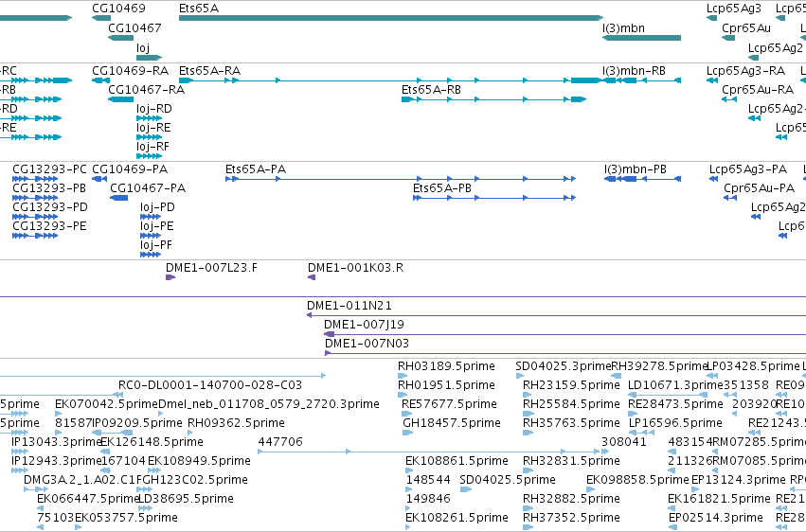Click the CG10467-PA protein feature
Screen dimensions: 806x532
pyautogui.click(x=118, y=198)
